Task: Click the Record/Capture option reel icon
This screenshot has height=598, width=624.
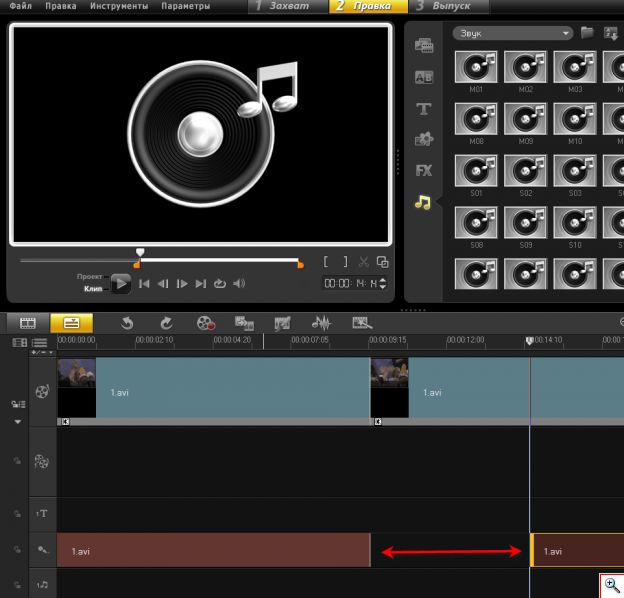Action: [206, 322]
